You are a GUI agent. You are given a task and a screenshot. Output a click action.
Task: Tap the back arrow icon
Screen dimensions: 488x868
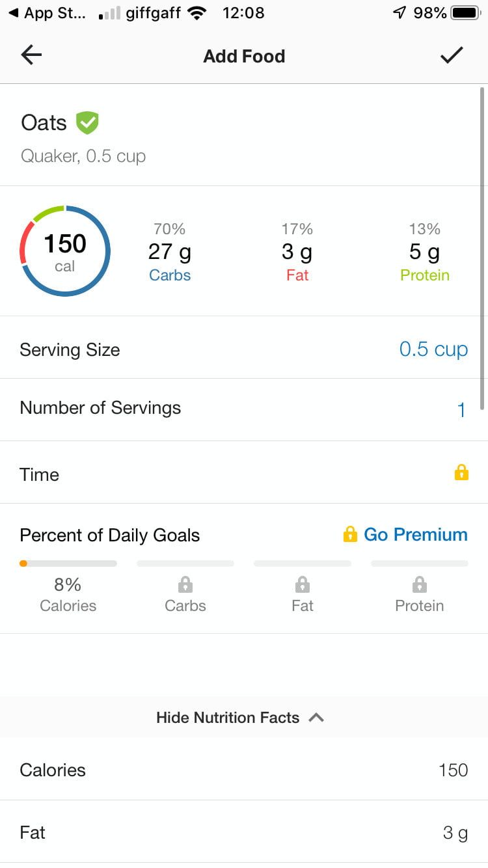[x=31, y=56]
